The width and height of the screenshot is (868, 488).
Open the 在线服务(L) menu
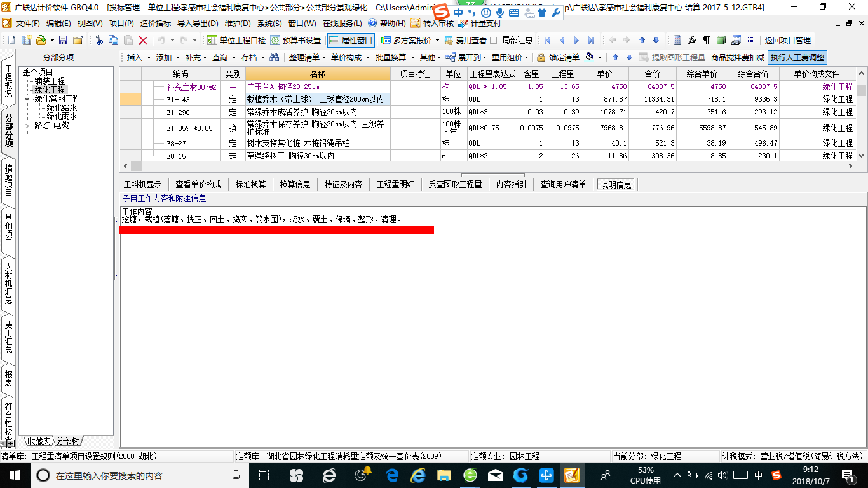pyautogui.click(x=342, y=24)
